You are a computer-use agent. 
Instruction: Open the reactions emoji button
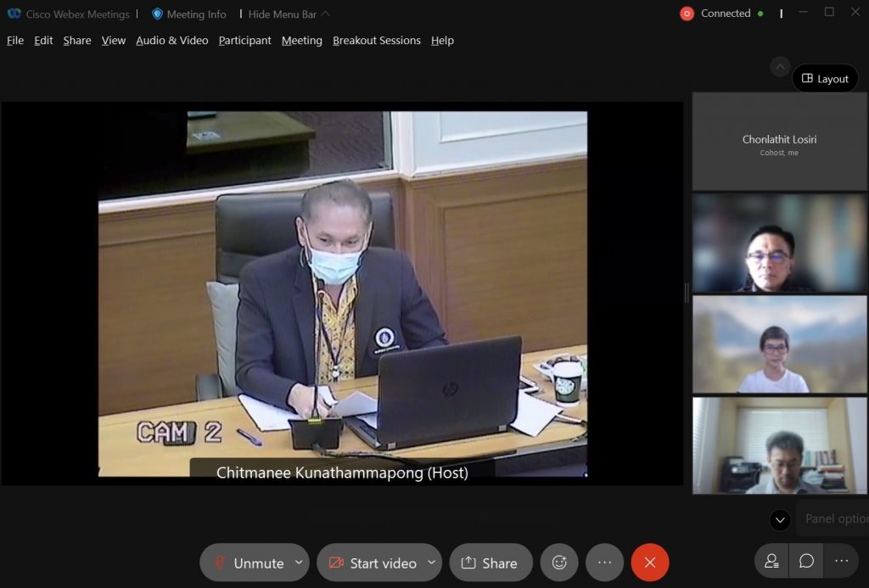[x=559, y=563]
